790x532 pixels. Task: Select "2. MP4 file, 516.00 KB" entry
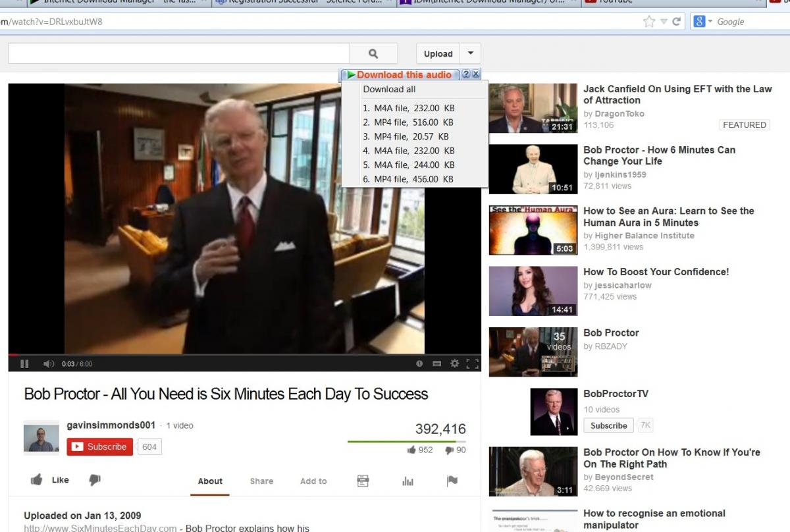(x=408, y=122)
